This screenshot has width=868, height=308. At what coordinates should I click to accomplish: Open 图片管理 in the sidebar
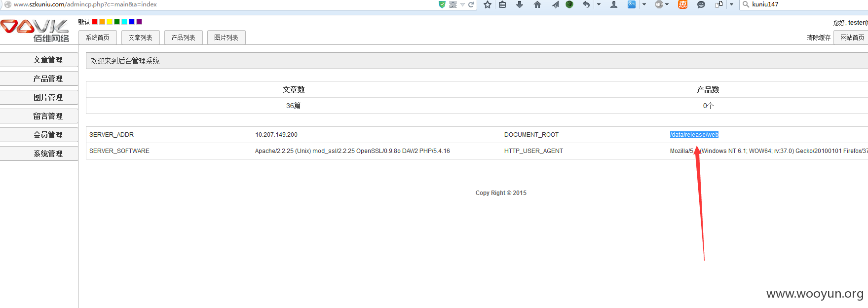pyautogui.click(x=39, y=97)
